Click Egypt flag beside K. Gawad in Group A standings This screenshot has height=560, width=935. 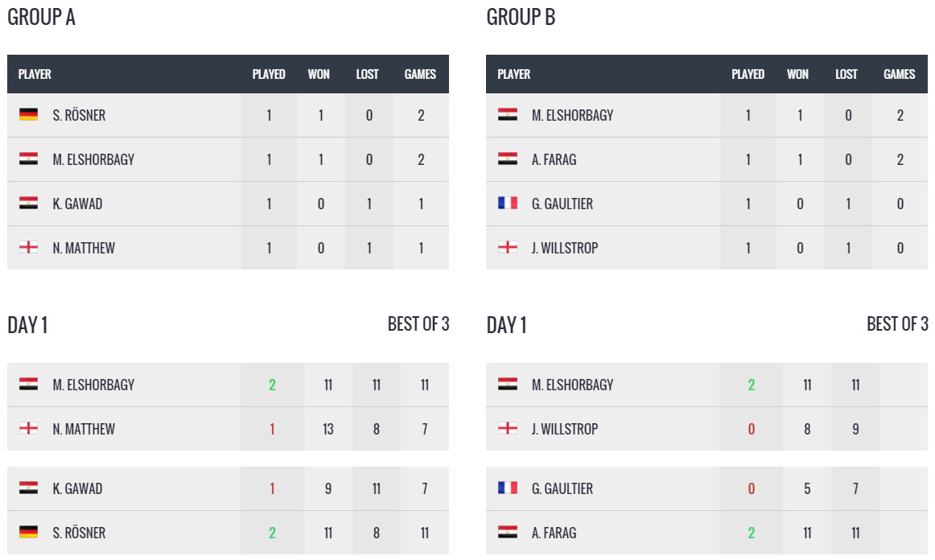click(28, 204)
